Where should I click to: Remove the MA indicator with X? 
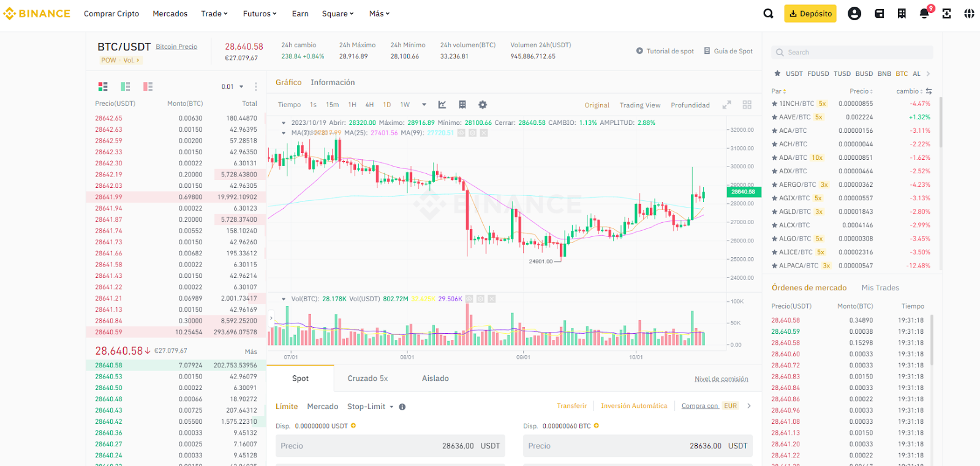[x=484, y=133]
